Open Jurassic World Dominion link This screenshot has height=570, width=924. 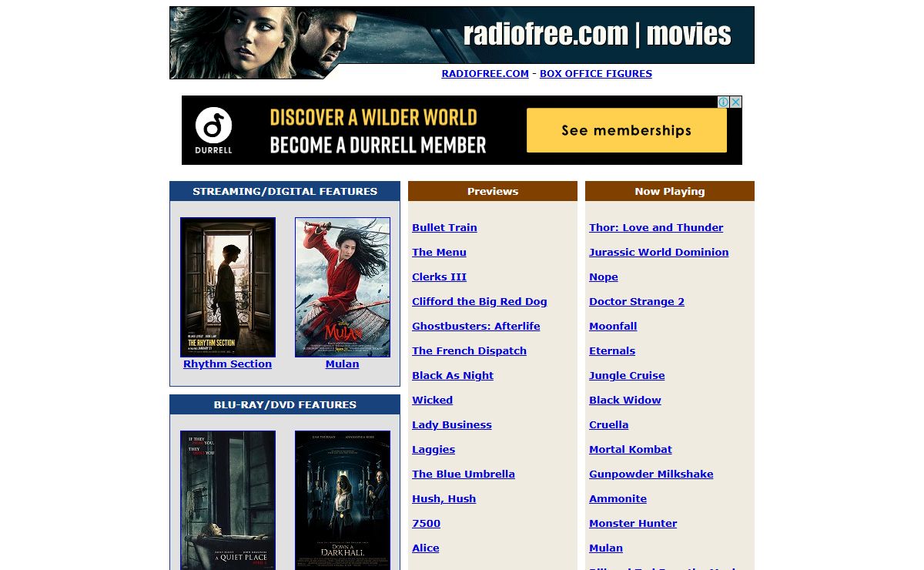coord(658,252)
